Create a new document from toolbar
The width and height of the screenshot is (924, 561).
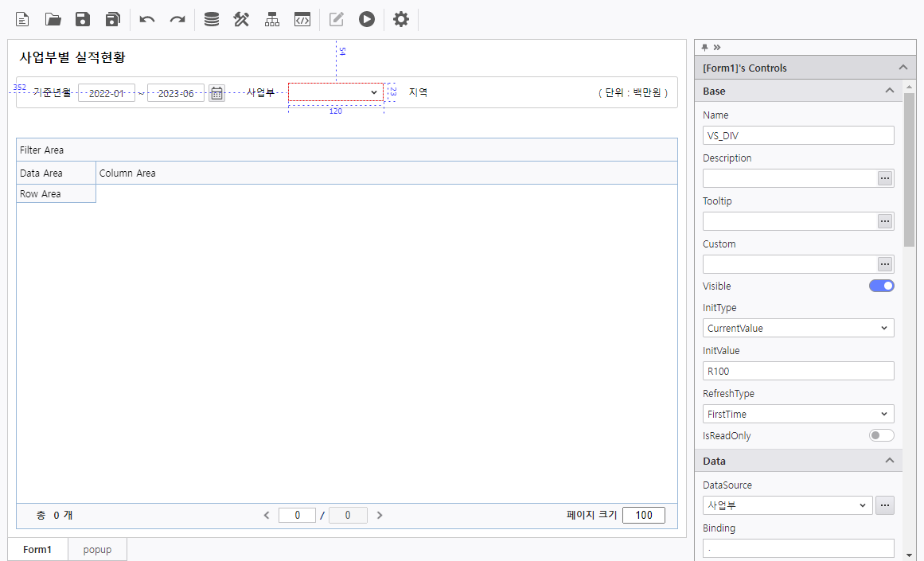22,19
